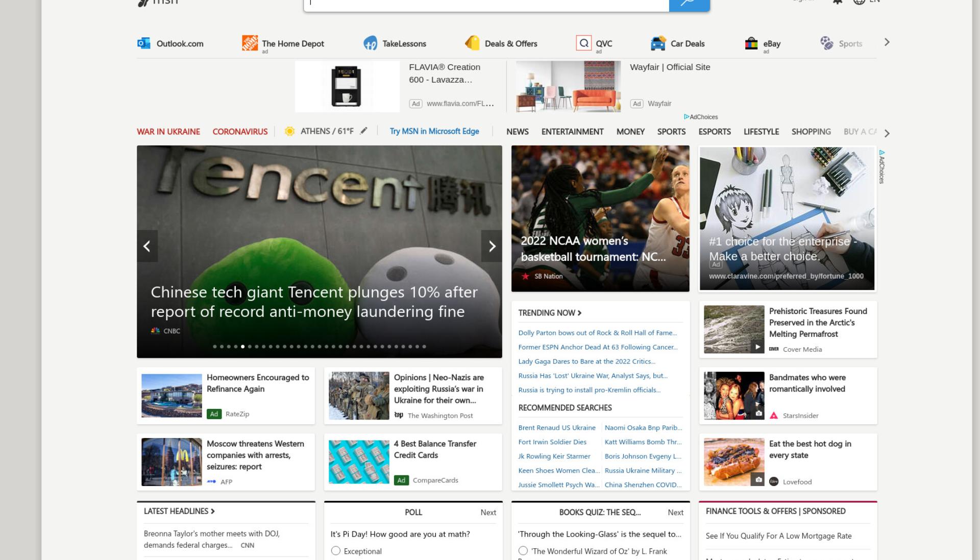The width and height of the screenshot is (980, 560).
Task: Jump to the last carousel dot
Action: 424,347
